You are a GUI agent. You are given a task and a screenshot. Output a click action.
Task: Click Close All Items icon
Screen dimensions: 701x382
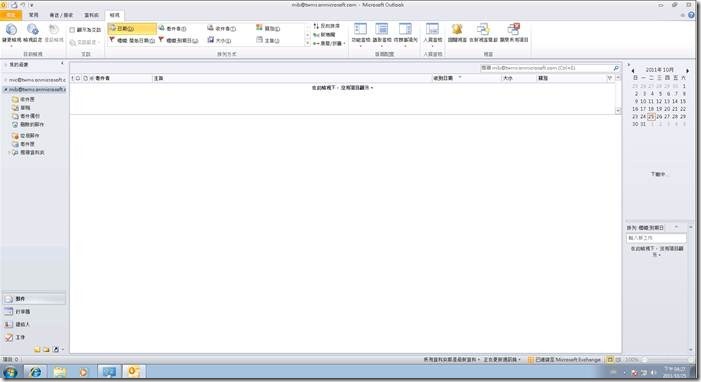pyautogui.click(x=514, y=33)
